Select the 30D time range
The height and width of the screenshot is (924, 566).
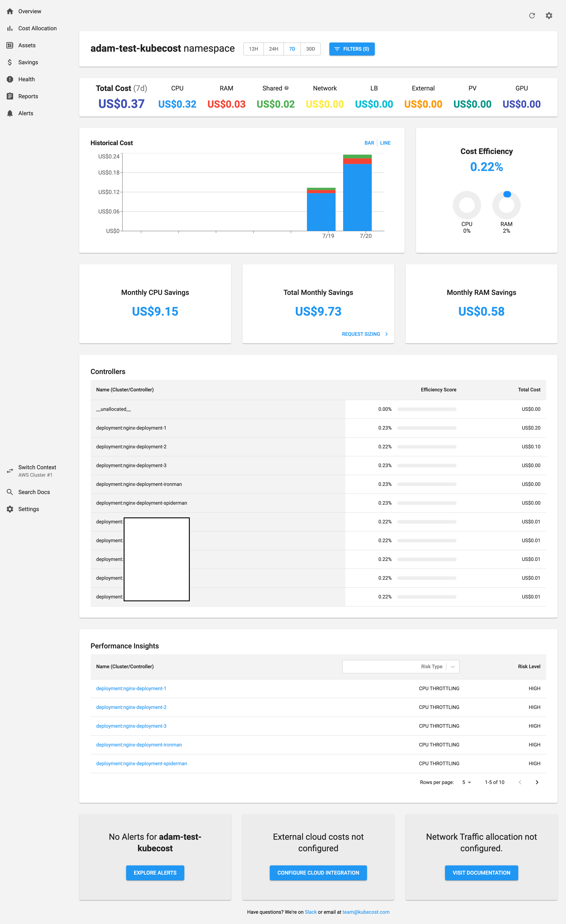click(310, 49)
